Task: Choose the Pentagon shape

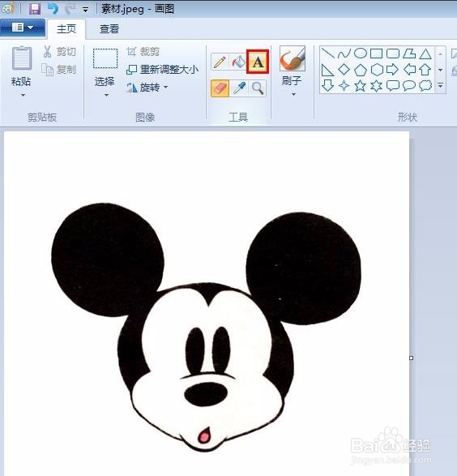Action: click(361, 70)
